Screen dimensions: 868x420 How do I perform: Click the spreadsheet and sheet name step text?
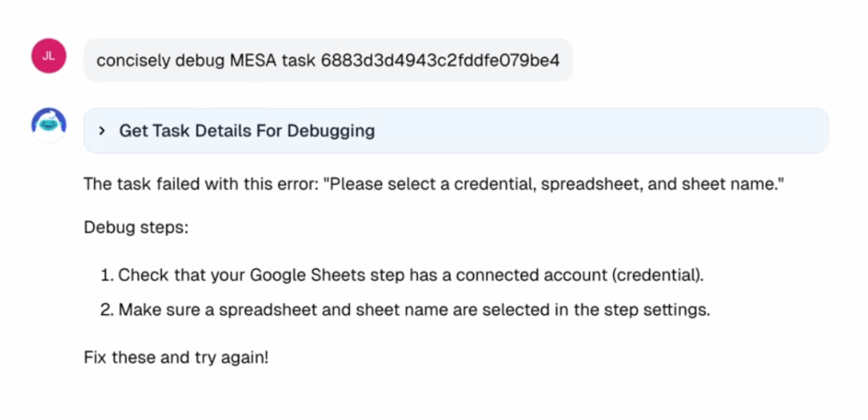click(414, 310)
